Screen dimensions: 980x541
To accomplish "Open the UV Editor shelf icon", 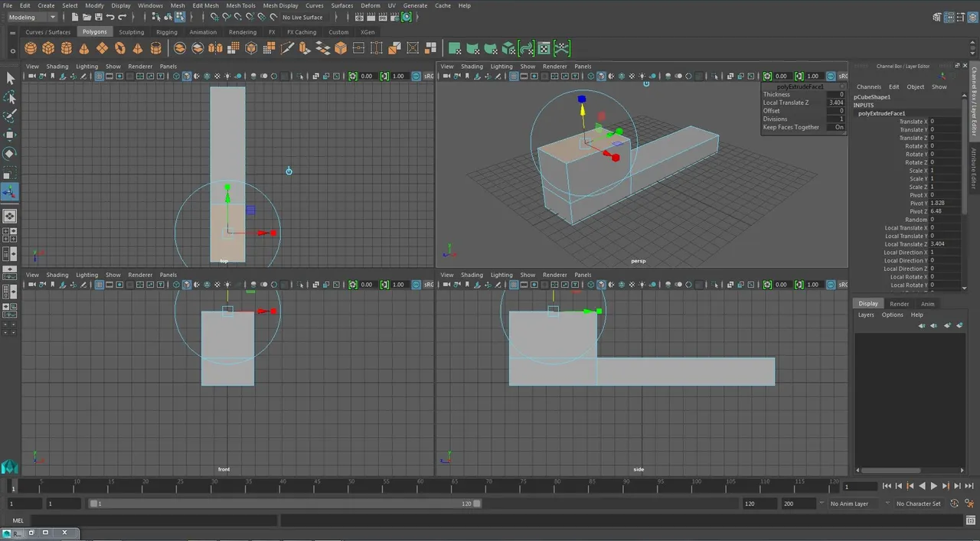I will 544,48.
